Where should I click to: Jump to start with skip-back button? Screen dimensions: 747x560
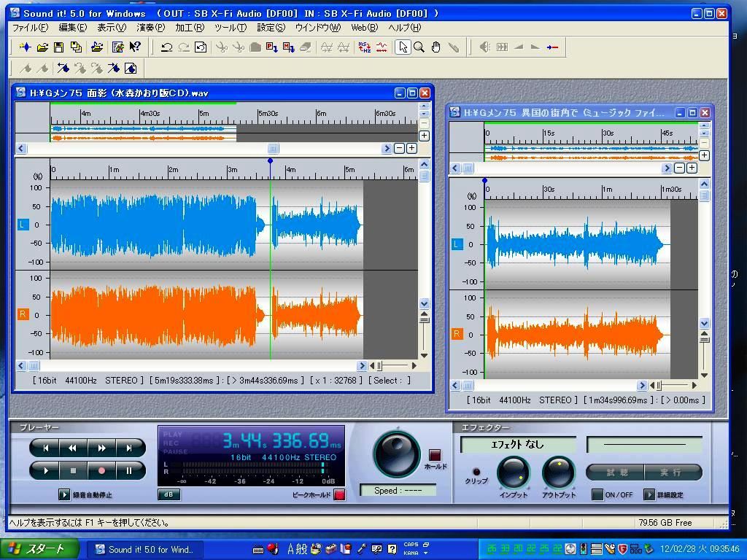tap(46, 448)
